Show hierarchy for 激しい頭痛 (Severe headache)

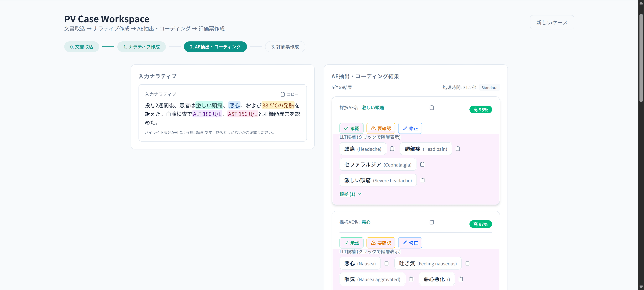pos(378,180)
